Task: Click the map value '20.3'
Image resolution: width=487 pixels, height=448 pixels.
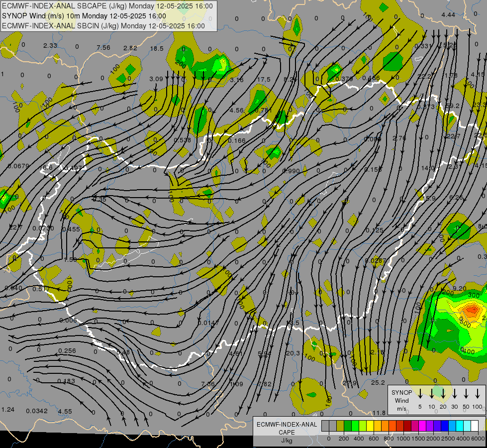Action: 293,353
